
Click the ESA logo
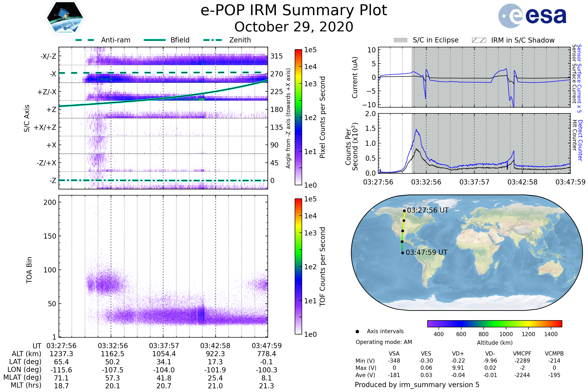[x=532, y=16]
